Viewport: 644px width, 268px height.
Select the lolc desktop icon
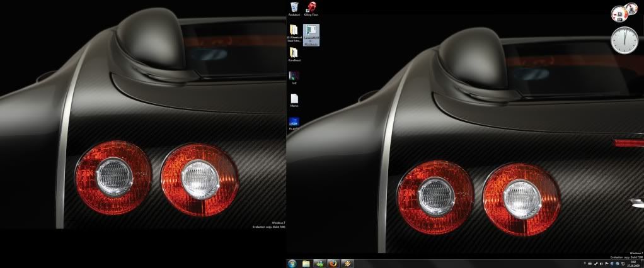(294, 77)
